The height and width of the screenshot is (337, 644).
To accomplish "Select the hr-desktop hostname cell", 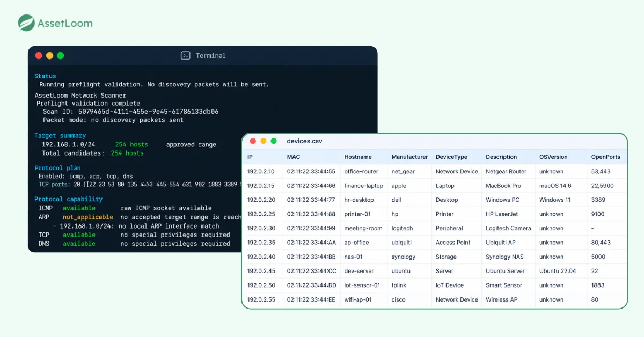I will [359, 200].
